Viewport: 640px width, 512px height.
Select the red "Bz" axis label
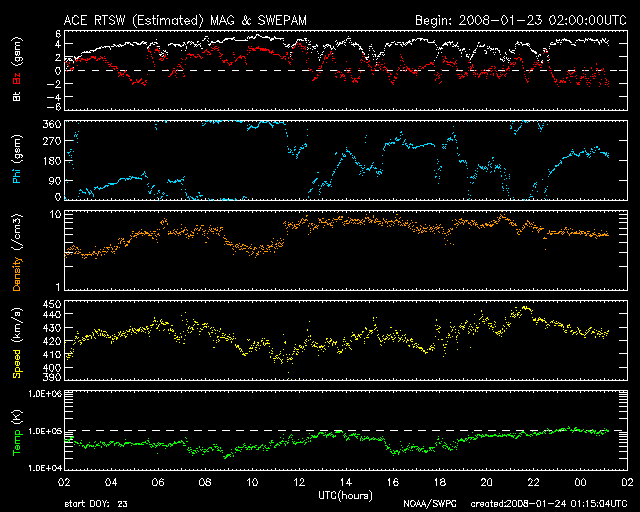(x=17, y=78)
